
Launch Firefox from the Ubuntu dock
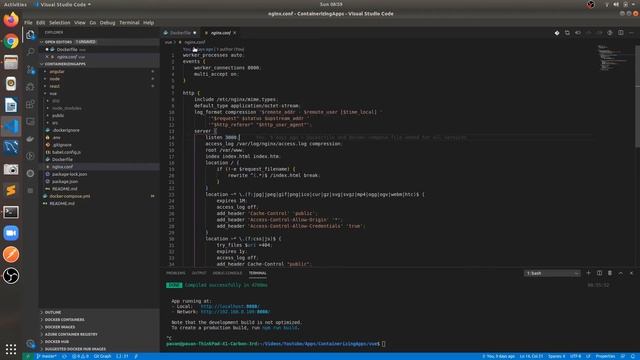(11, 20)
